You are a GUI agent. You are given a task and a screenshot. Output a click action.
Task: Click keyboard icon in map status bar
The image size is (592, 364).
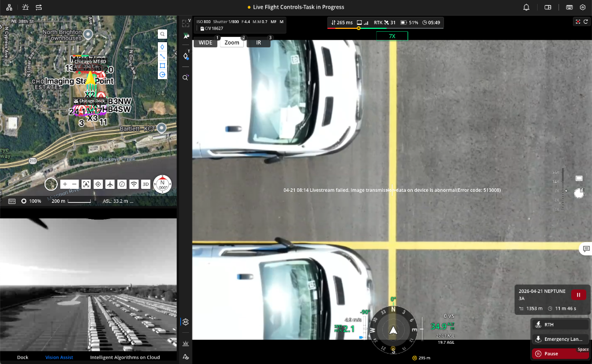[12, 201]
